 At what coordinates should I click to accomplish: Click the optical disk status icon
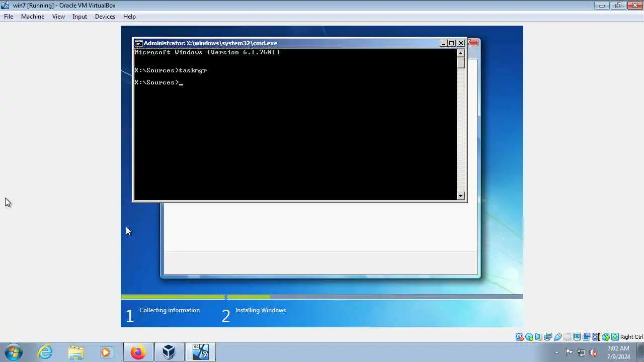[529, 337]
